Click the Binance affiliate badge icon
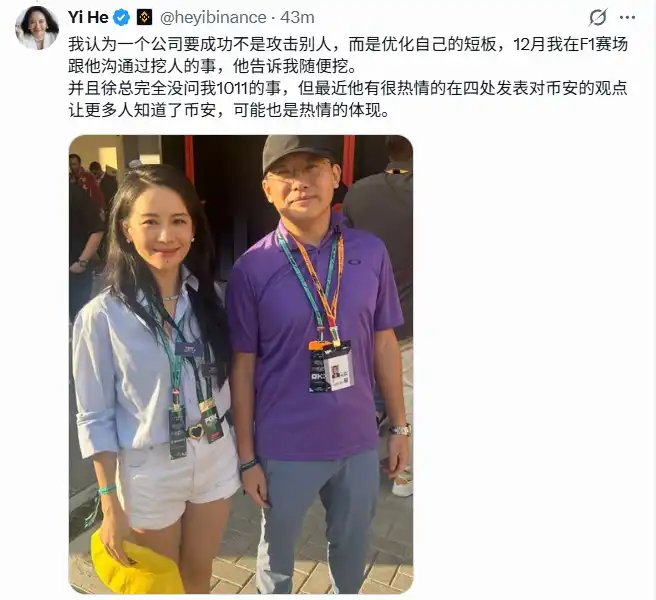This screenshot has width=656, height=600. pos(145,18)
